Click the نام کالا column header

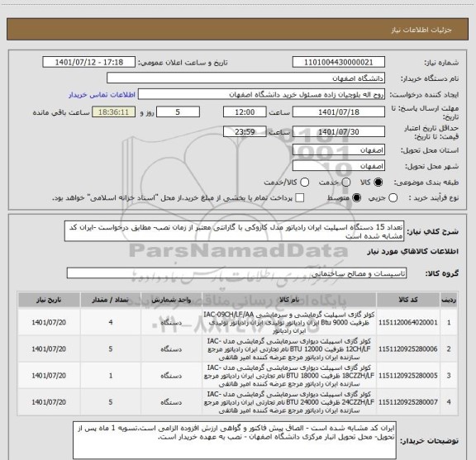[x=289, y=300]
